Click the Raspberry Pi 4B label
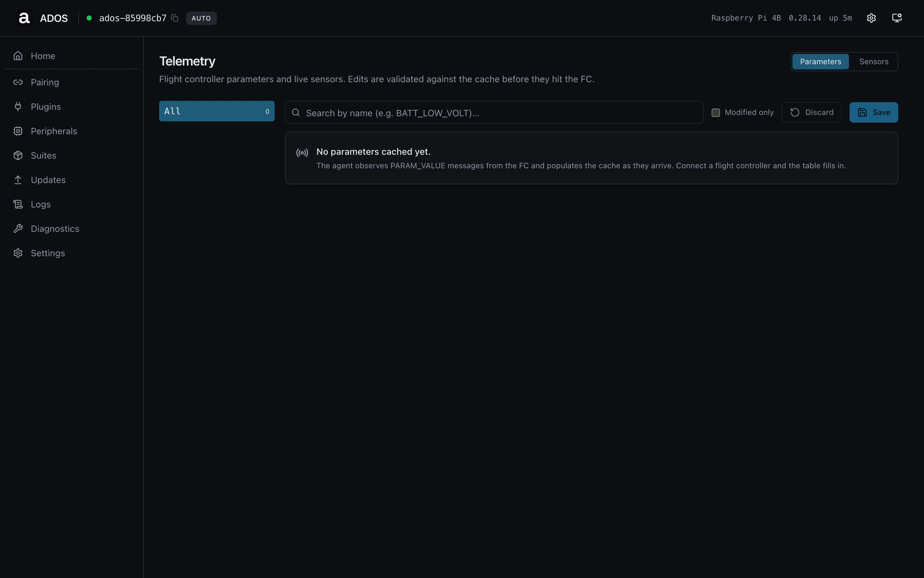Viewport: 924px width, 578px height. click(x=746, y=18)
